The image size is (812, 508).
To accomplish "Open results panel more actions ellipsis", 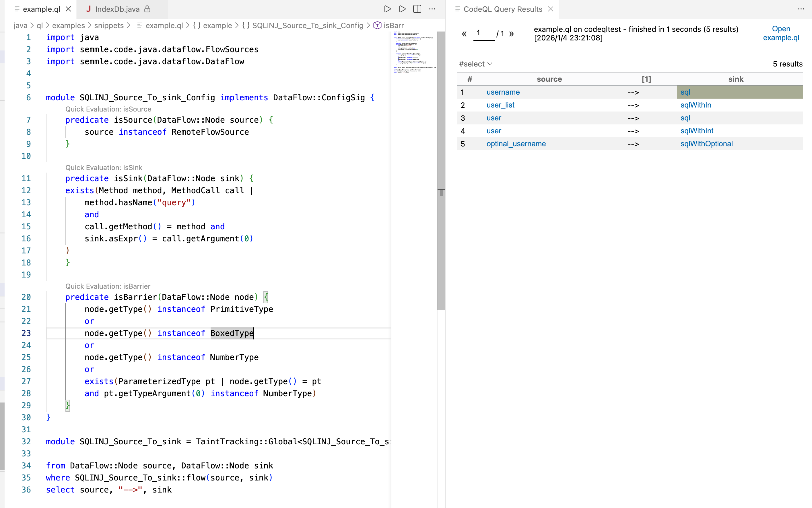I will point(801,9).
